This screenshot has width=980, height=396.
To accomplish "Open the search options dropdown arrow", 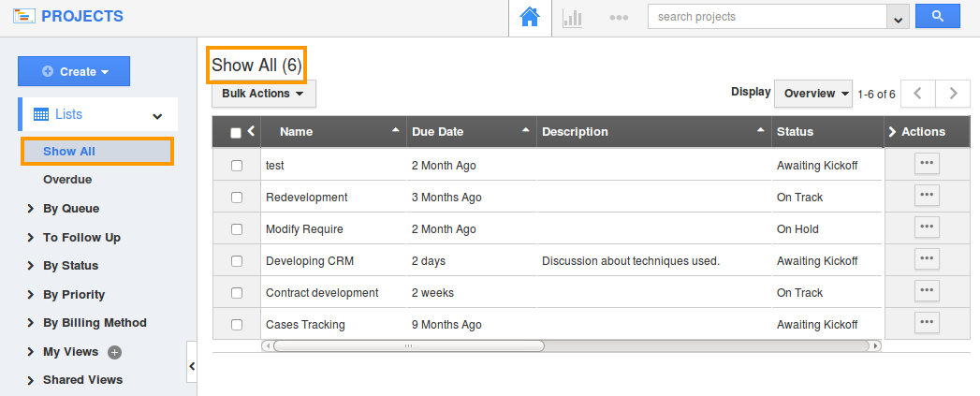I will (899, 17).
